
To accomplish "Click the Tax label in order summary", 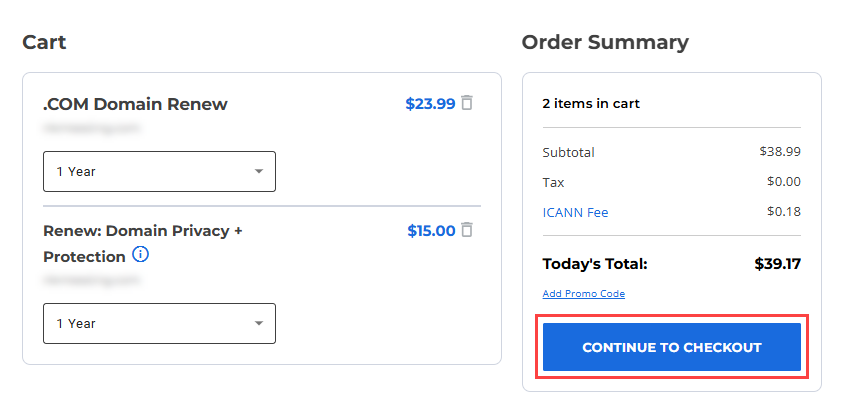I will tap(553, 182).
